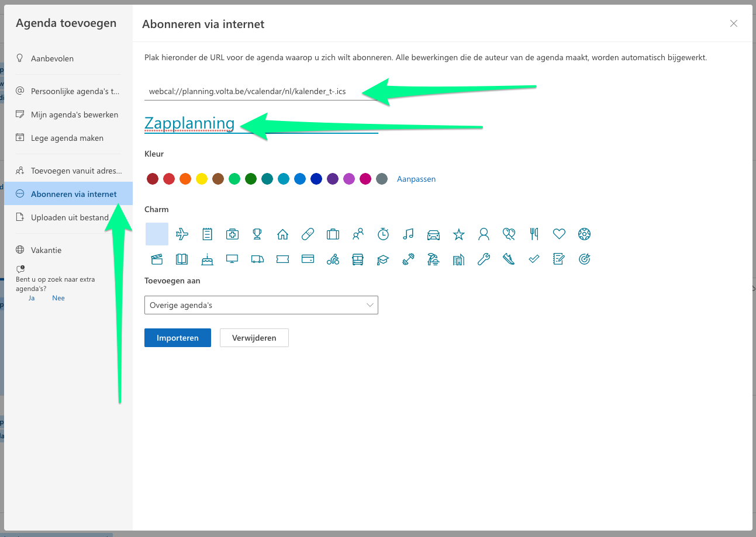
Task: Pick the checkmark charm icon
Action: click(534, 259)
